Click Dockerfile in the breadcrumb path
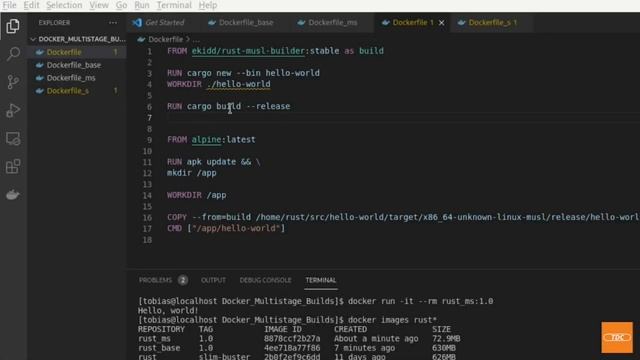 coord(165,39)
